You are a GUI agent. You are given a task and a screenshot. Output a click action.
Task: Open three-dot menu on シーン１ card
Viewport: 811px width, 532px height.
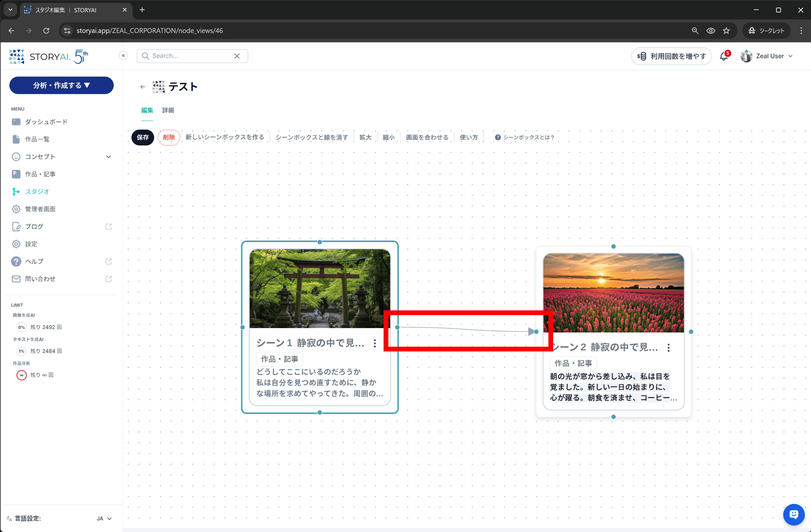click(375, 343)
